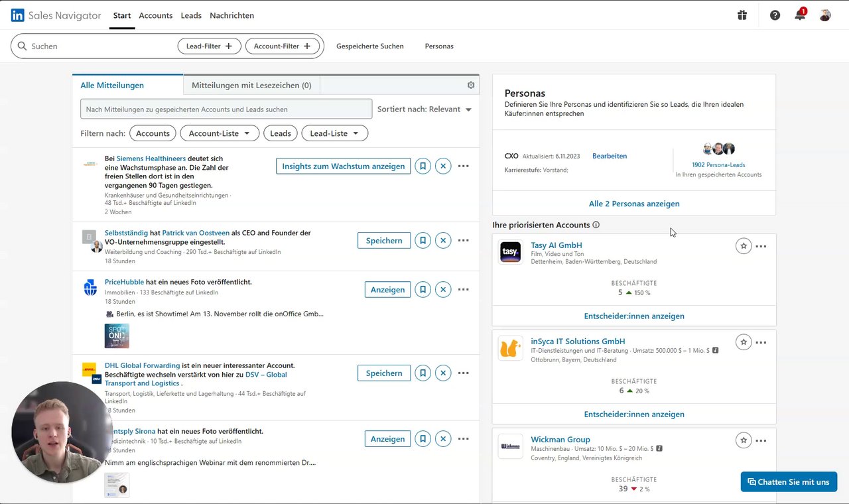849x504 pixels.
Task: Go to the Leads menu item
Action: [x=191, y=15]
